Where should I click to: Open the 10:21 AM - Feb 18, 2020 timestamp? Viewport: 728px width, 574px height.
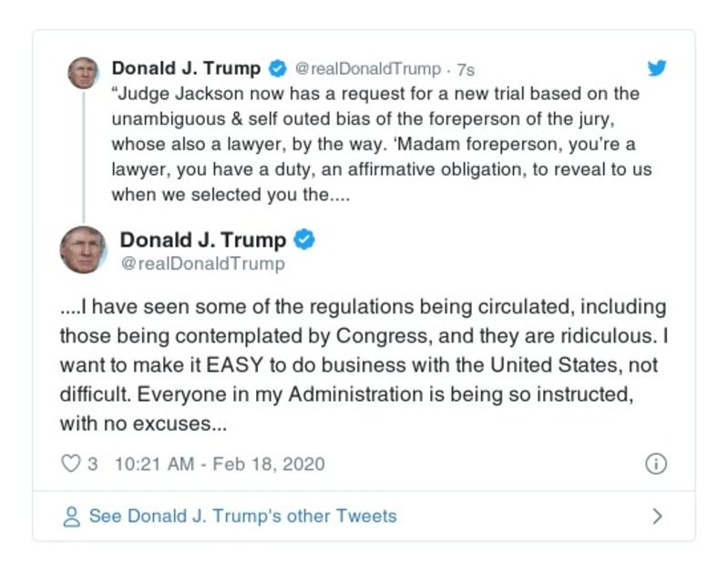[x=220, y=464]
